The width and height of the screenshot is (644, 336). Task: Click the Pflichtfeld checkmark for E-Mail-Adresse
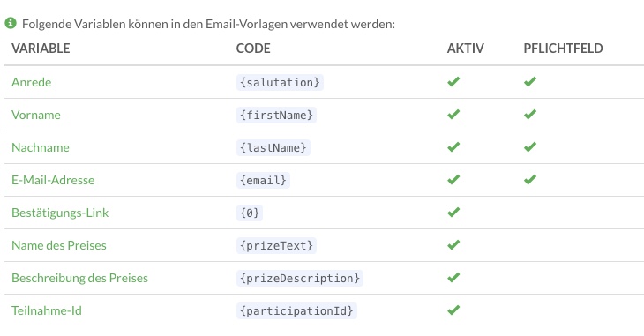pyautogui.click(x=530, y=180)
